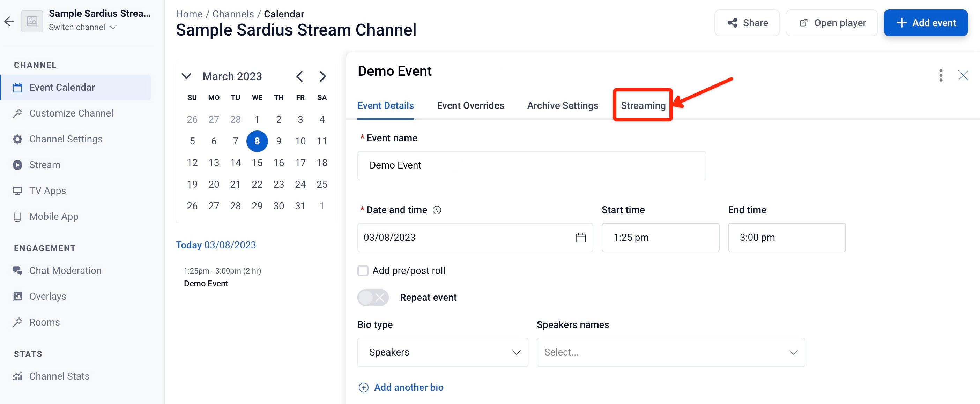This screenshot has width=980, height=404.
Task: Go to Channels in the breadcrumb
Action: [x=233, y=14]
